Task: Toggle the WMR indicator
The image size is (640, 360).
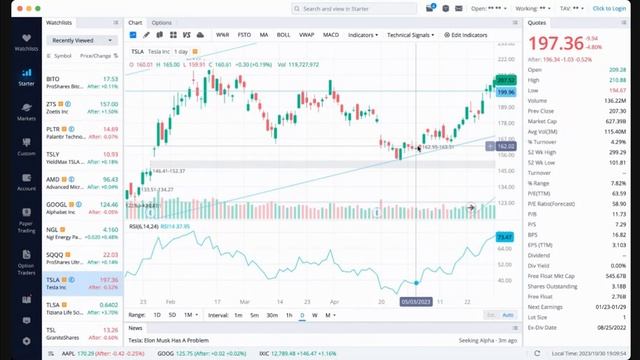Action: (x=222, y=35)
